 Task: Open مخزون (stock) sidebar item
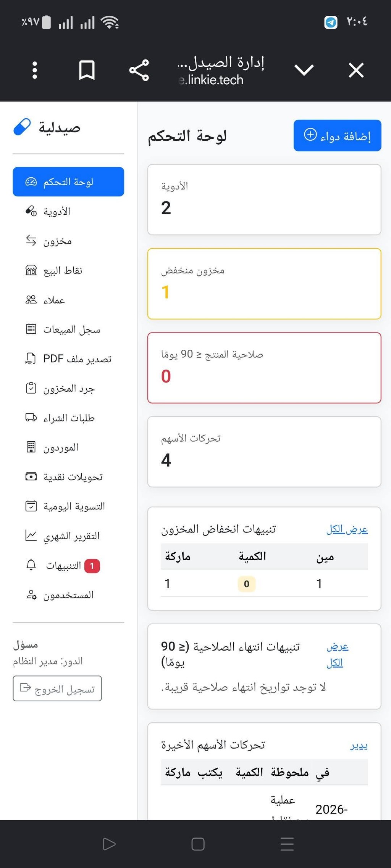tap(68, 241)
